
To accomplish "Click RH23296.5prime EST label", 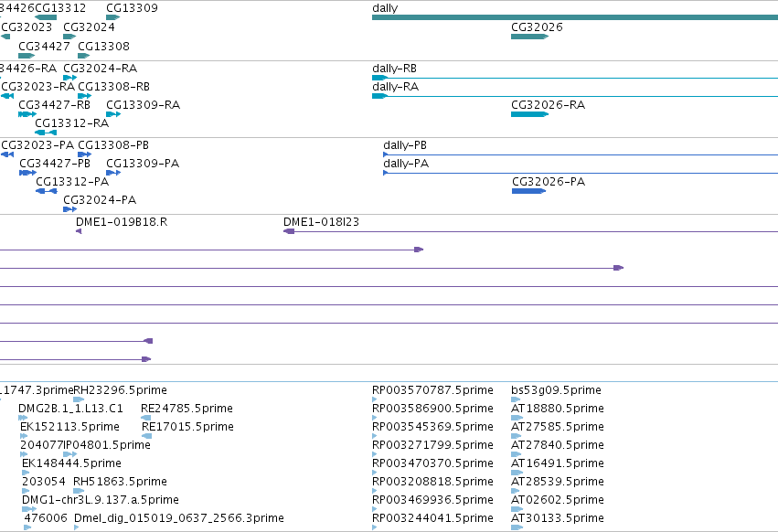I will tap(120, 390).
